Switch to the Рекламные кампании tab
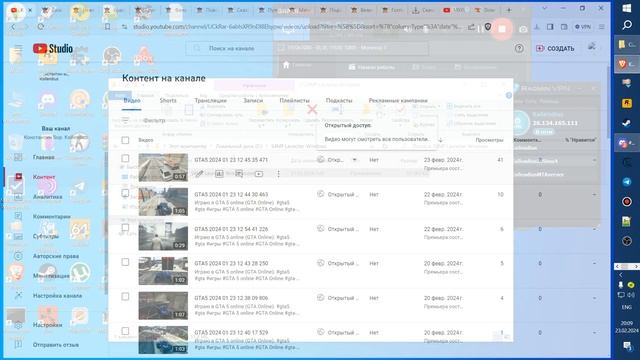 (x=398, y=100)
